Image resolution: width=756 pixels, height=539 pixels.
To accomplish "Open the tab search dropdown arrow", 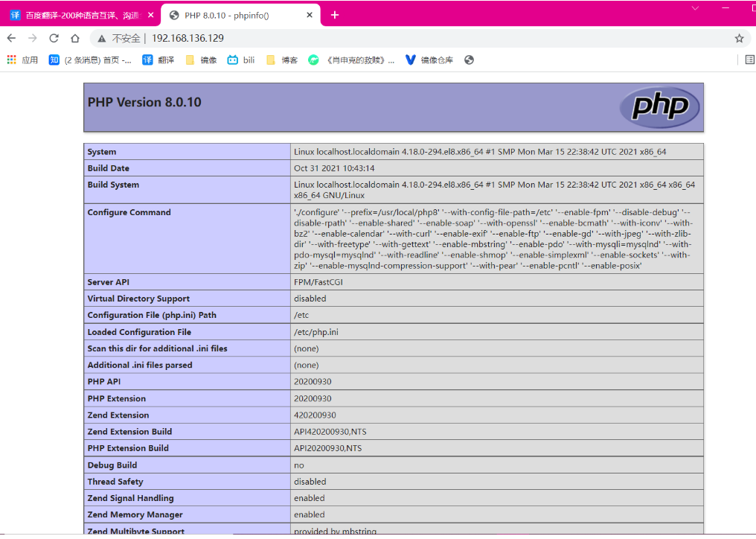I will pos(695,8).
